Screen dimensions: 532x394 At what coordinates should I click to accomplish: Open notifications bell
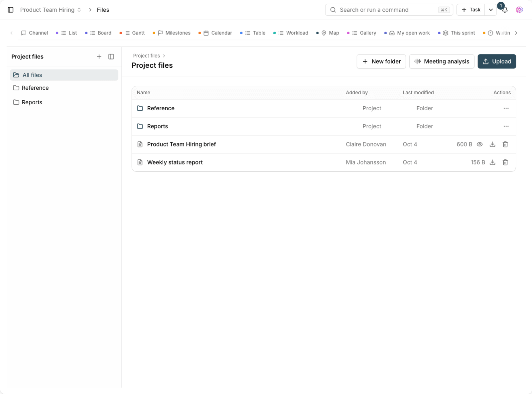click(x=505, y=10)
